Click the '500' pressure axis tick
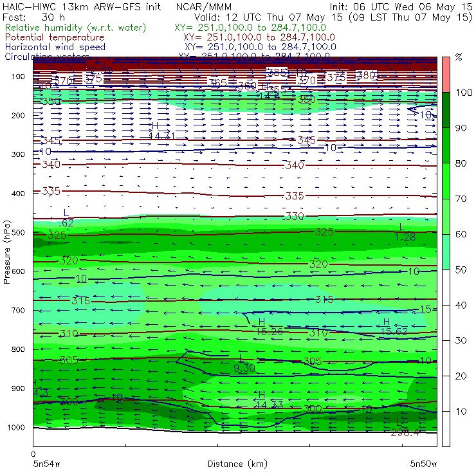The image size is (476, 476). click(18, 232)
